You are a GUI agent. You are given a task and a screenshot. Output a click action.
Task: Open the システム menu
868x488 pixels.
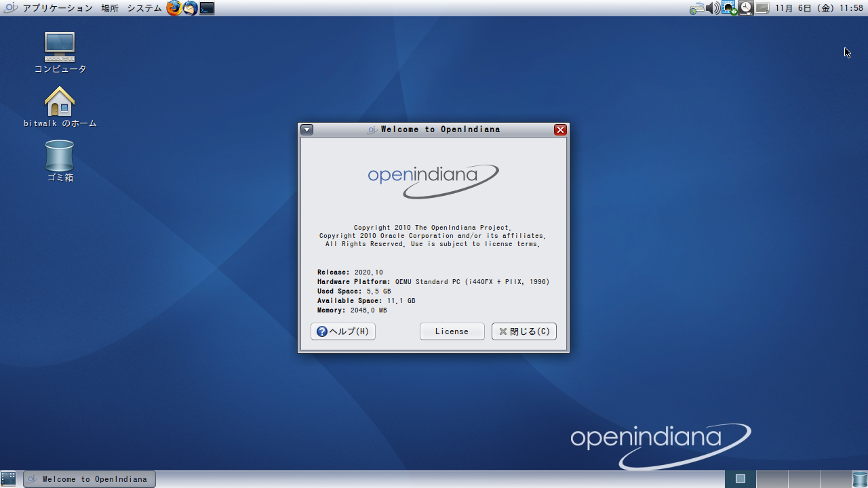[x=144, y=9]
